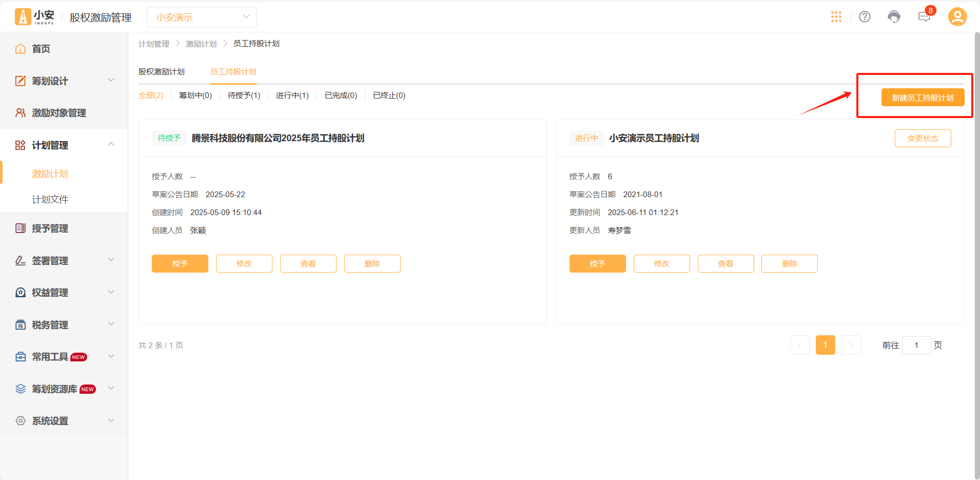
Task: Go to previous page arrow
Action: [x=800, y=345]
